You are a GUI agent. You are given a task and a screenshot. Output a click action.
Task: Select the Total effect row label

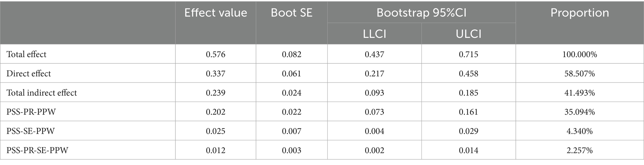click(x=26, y=54)
